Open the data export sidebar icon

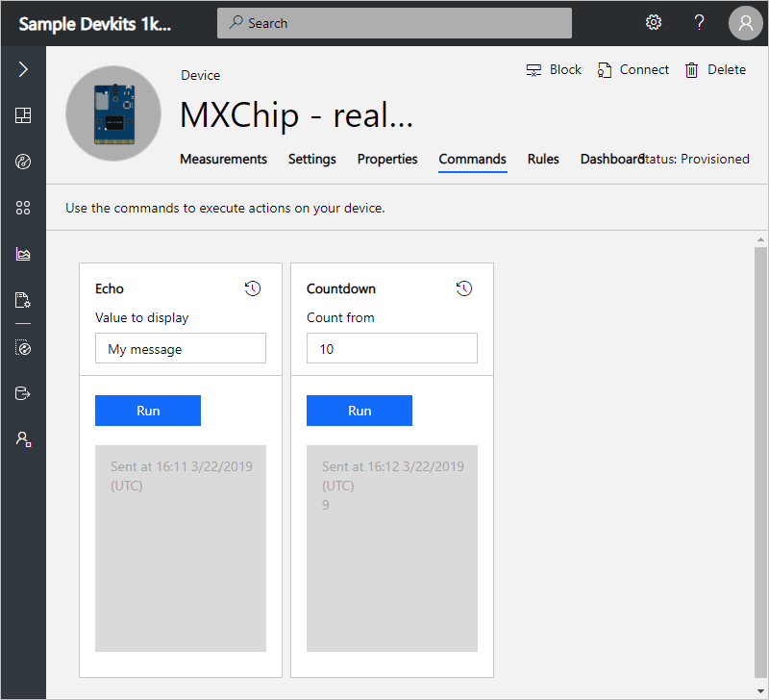click(x=23, y=392)
